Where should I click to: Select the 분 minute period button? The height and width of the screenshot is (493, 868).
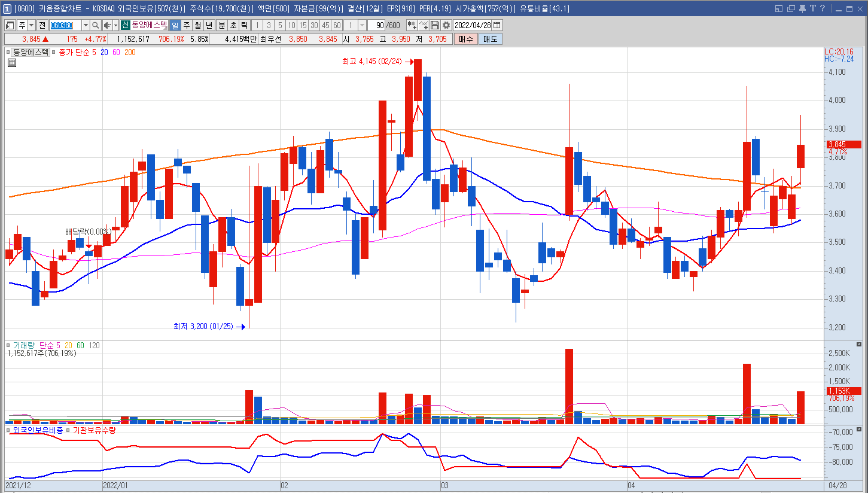click(221, 25)
